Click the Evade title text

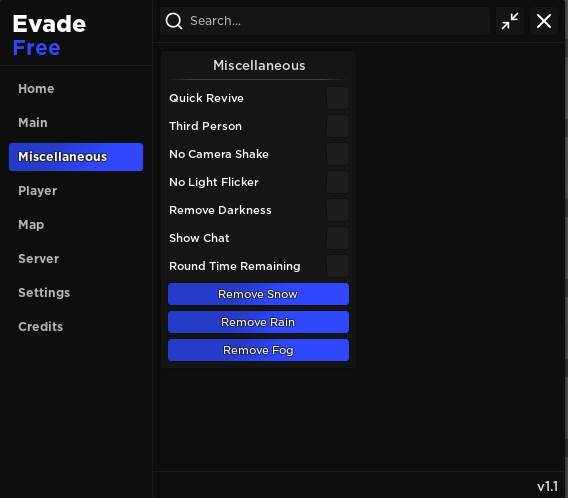tap(49, 24)
